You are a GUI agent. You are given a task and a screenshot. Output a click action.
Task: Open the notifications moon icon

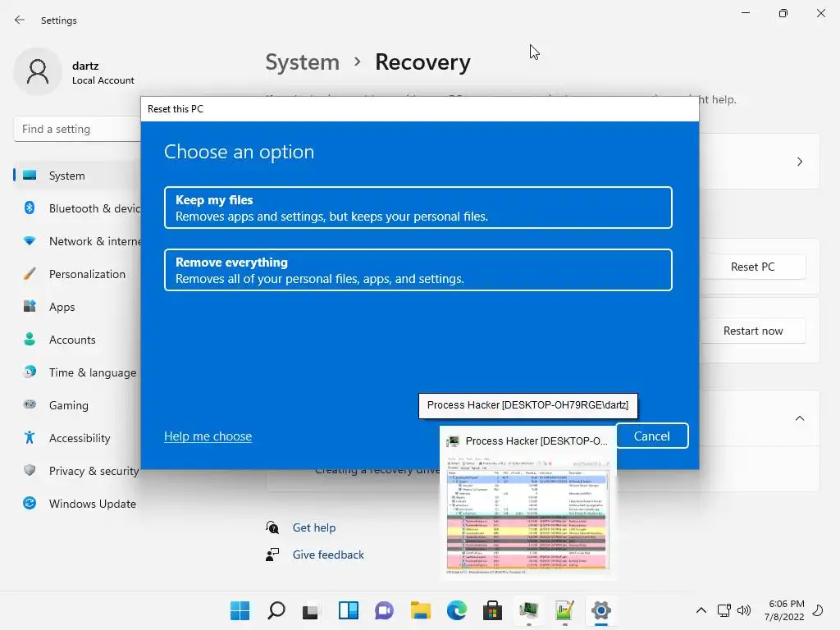tap(819, 610)
